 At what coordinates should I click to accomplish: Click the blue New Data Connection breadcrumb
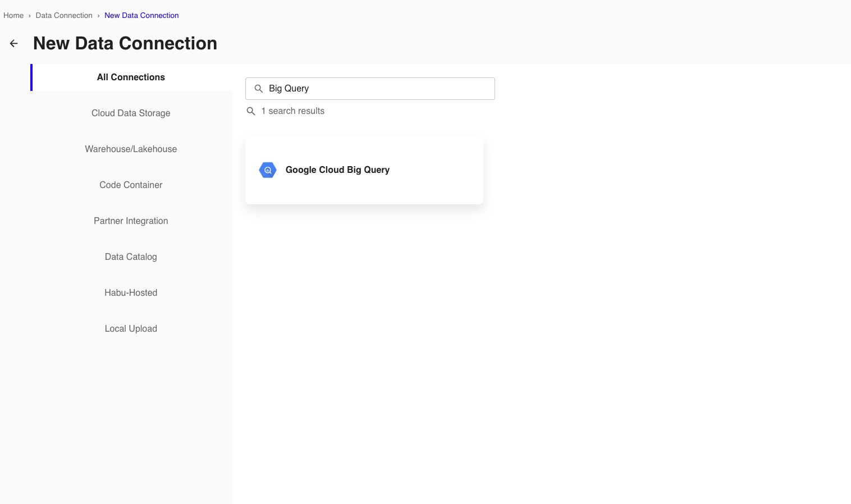point(141,16)
